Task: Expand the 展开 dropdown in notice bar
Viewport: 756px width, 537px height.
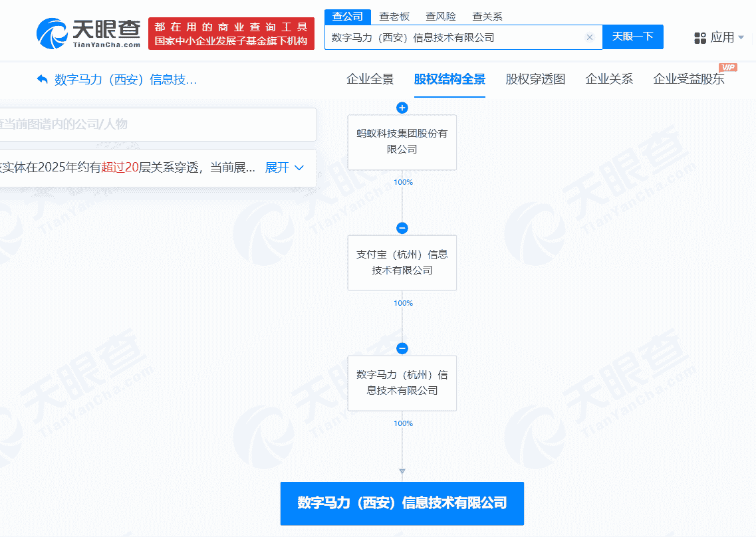Action: [x=285, y=167]
